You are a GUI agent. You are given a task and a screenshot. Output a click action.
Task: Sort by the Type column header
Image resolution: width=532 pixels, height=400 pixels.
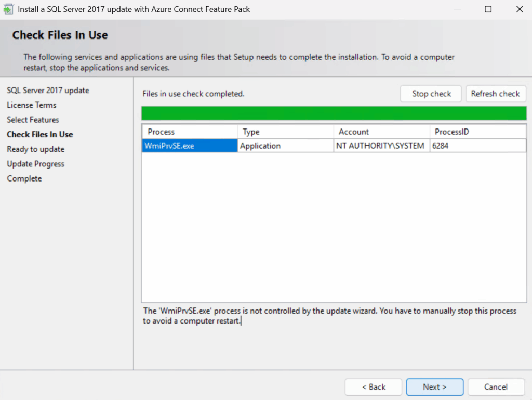(285, 132)
